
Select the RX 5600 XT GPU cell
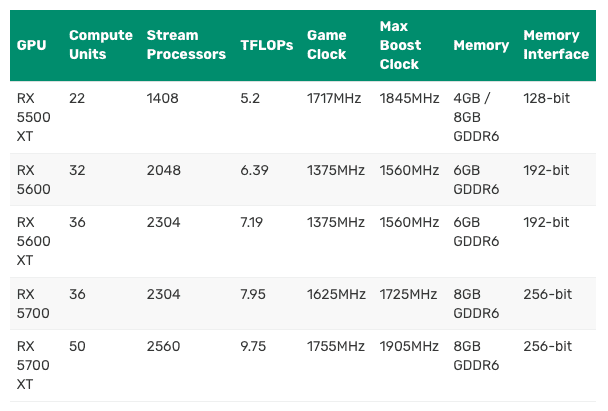(x=33, y=241)
